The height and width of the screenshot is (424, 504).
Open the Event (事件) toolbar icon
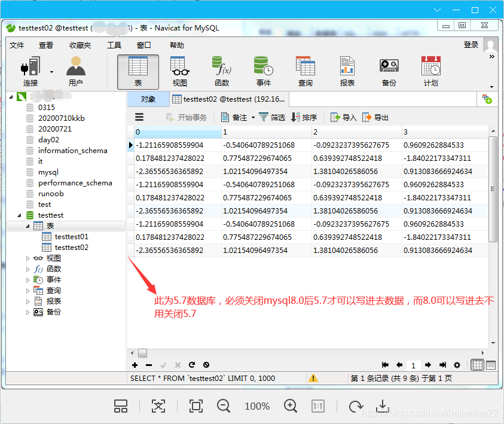point(264,71)
